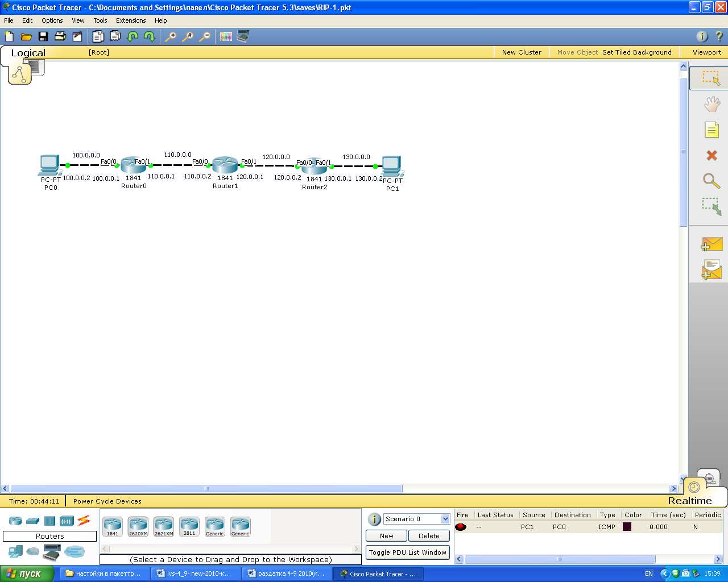Switch to the Logical workspace tab
This screenshot has height=582, width=728.
[x=28, y=53]
